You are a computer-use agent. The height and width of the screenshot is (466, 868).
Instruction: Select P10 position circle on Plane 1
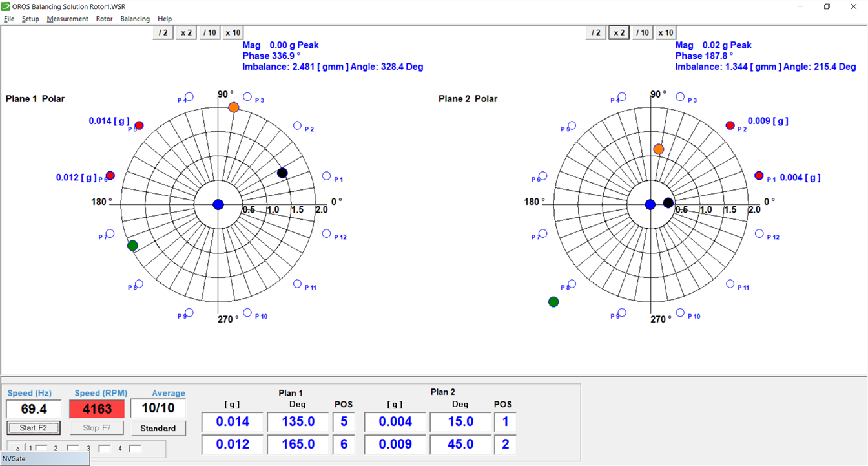point(247,313)
